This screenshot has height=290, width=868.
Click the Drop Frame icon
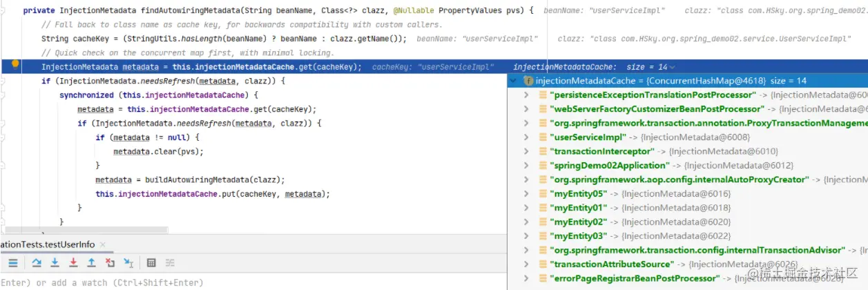point(110,263)
